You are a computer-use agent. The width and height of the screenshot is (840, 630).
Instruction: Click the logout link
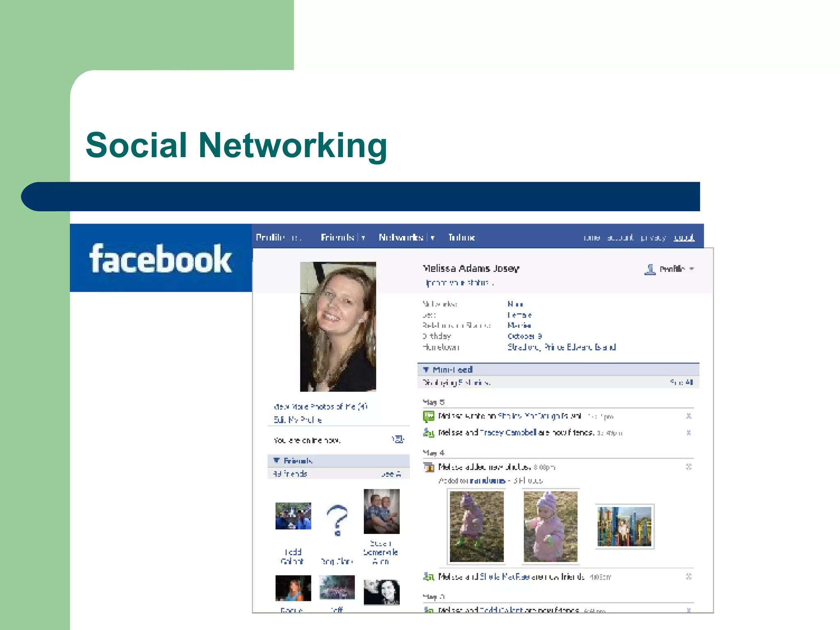coord(684,237)
